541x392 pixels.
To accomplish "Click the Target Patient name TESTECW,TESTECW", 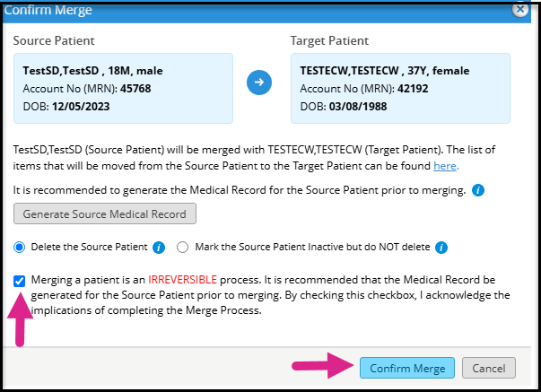I will 353,71.
